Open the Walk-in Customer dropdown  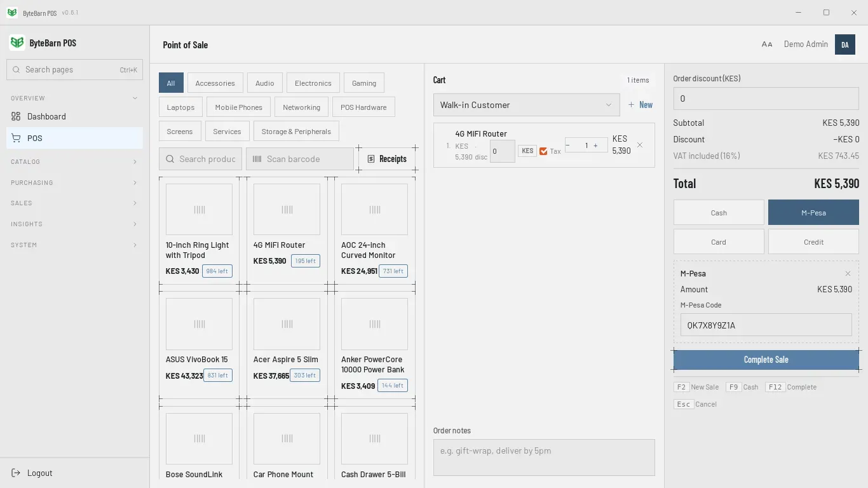pos(526,105)
